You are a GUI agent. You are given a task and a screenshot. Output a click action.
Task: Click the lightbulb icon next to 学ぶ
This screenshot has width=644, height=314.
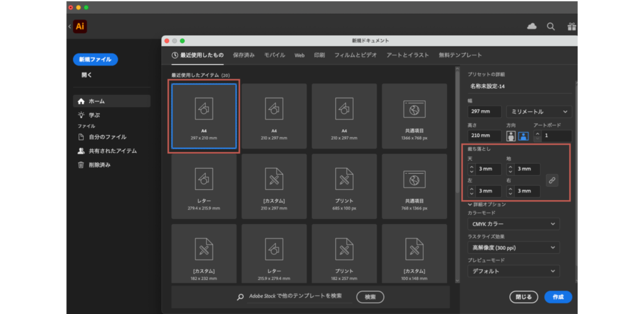pos(81,115)
